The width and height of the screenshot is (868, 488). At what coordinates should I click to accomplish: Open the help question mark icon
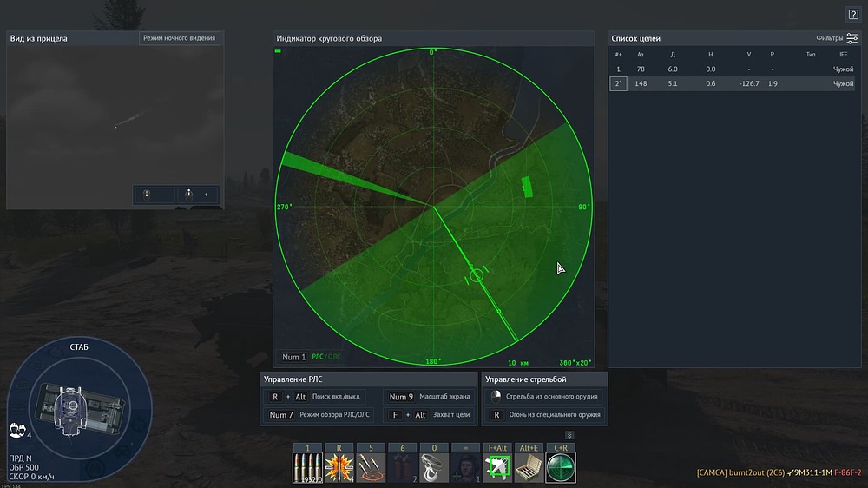click(853, 15)
